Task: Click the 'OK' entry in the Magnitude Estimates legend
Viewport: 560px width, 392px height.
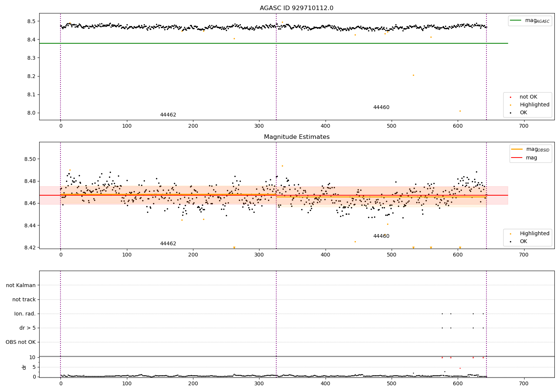Action: 523,242
